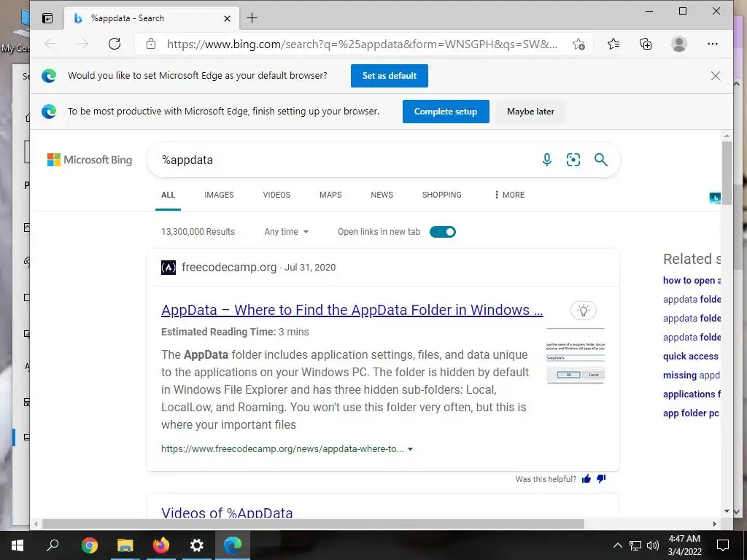Screen dimensions: 747x560
Task: Click the vertical scrollbar thumb
Action: click(727, 173)
